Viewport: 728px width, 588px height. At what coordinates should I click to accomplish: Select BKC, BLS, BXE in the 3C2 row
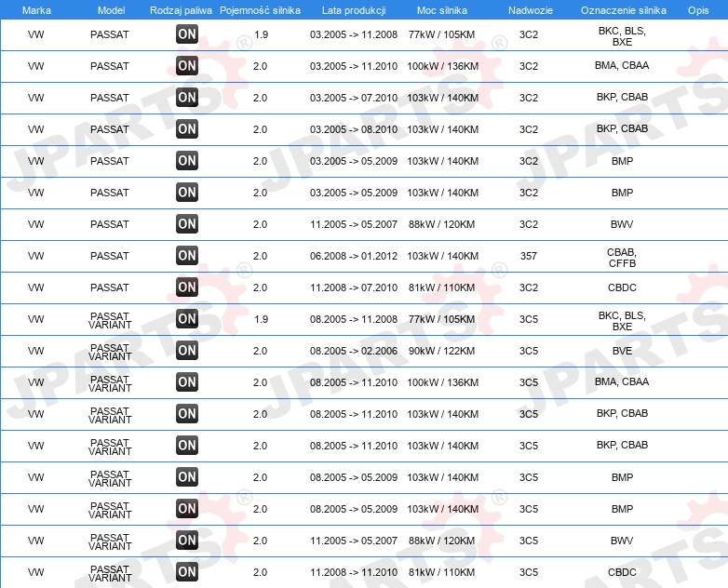point(622,36)
